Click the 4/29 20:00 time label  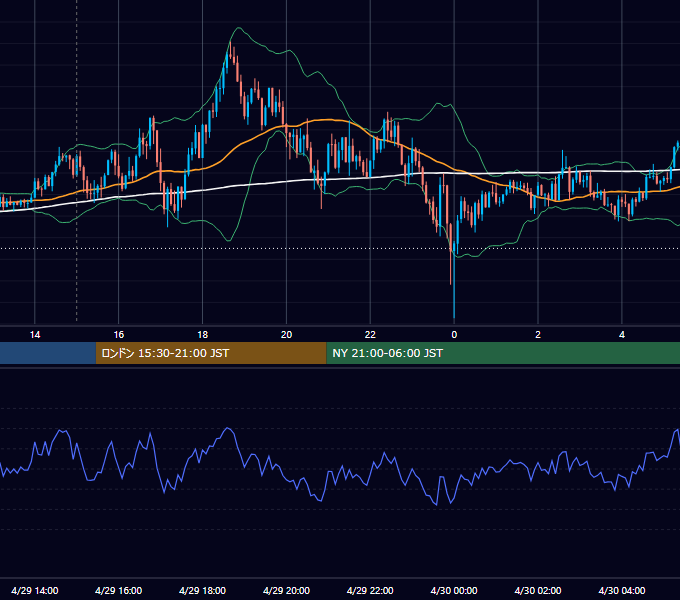click(286, 590)
